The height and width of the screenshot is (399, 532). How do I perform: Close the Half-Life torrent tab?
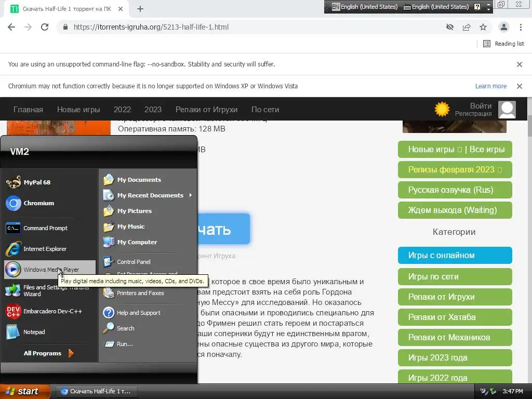(x=121, y=9)
